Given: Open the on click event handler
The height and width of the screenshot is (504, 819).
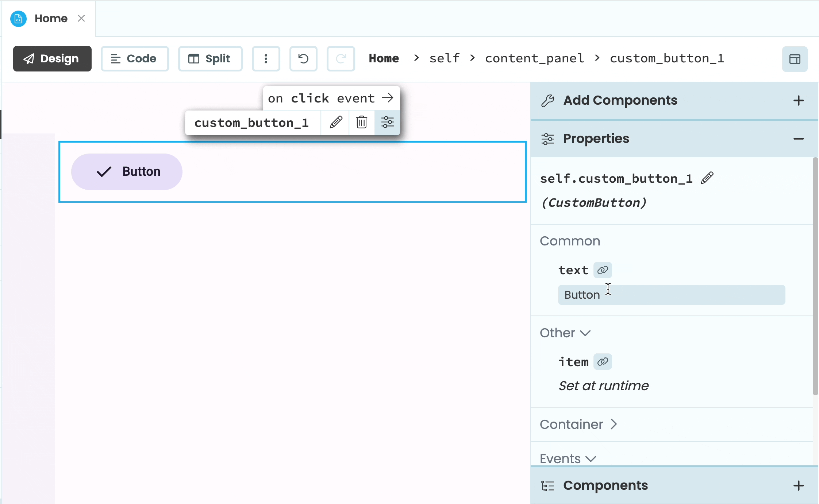Looking at the screenshot, I should pyautogui.click(x=330, y=98).
